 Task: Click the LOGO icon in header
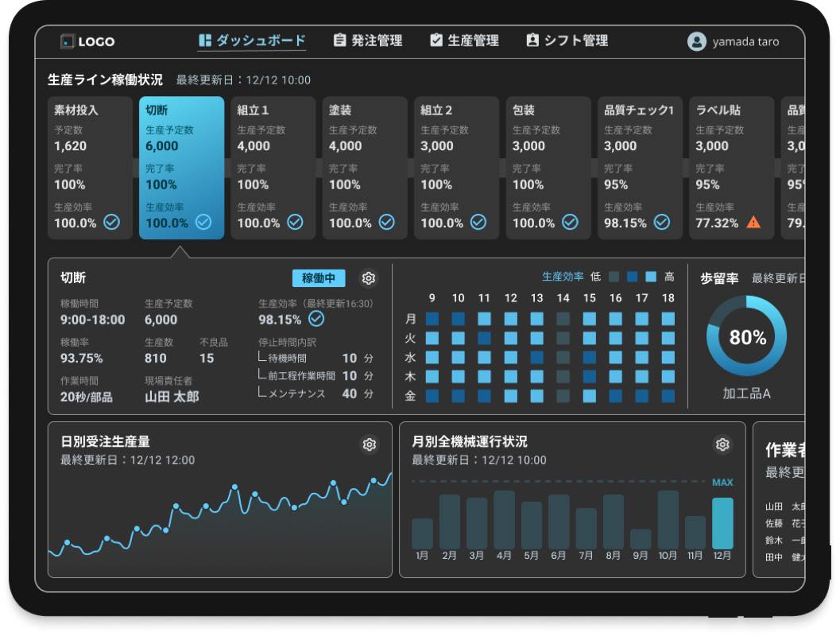[68, 41]
